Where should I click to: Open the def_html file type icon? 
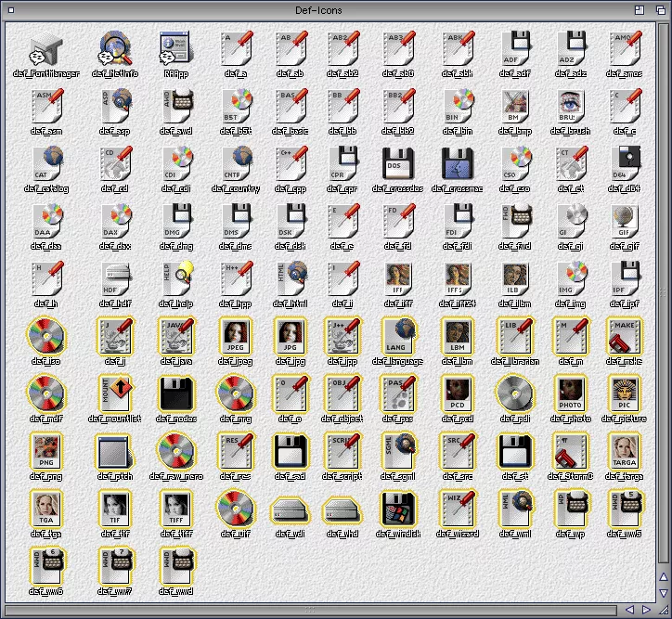[293, 277]
